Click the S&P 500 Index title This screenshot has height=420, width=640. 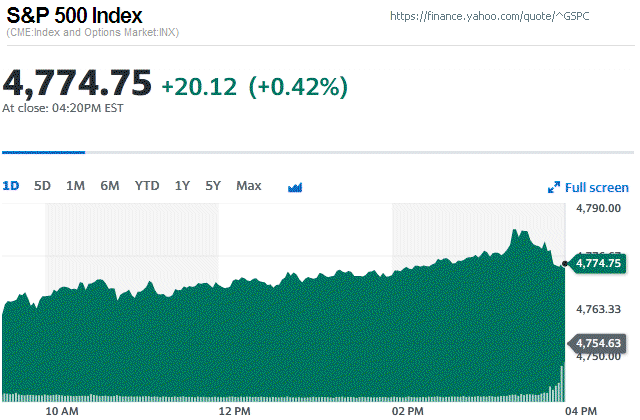tap(74, 16)
